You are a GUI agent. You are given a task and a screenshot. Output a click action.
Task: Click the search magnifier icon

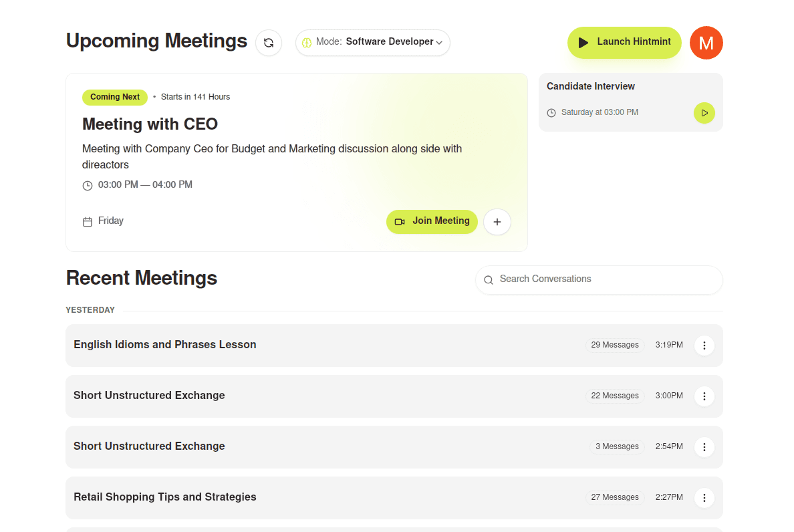tap(489, 280)
